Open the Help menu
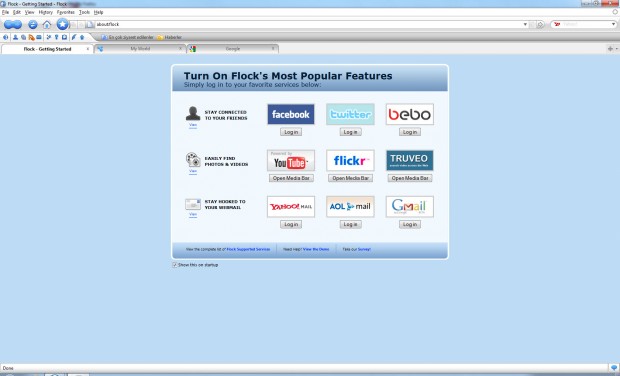Image resolution: width=620 pixels, height=376 pixels. tap(98, 12)
